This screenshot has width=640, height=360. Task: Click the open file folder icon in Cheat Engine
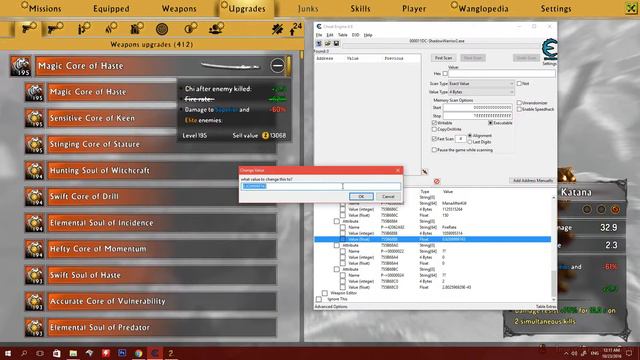click(328, 43)
